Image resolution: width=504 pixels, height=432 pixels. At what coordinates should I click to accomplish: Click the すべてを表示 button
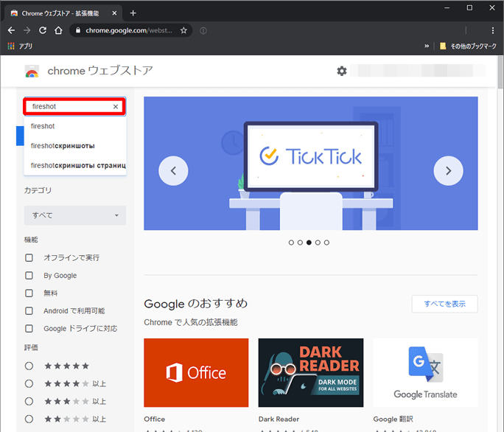444,304
